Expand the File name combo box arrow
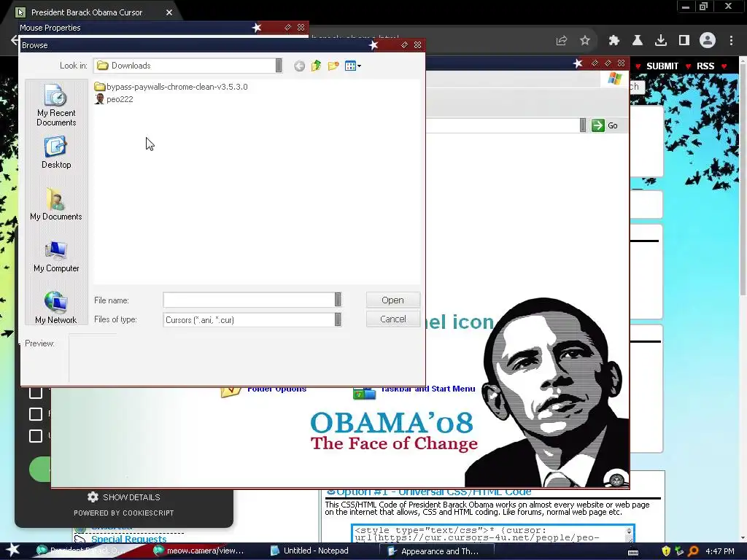Screen dimensions: 747x560 tap(338, 300)
